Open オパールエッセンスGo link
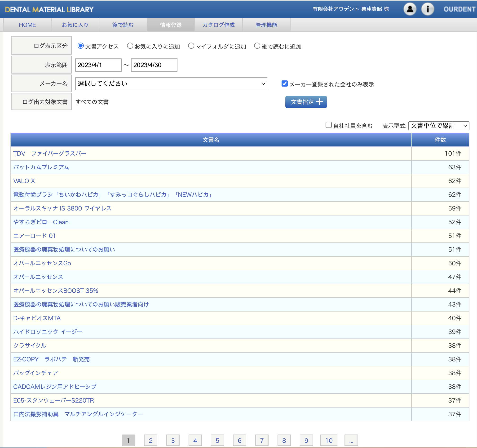The height and width of the screenshot is (448, 477). click(x=42, y=263)
